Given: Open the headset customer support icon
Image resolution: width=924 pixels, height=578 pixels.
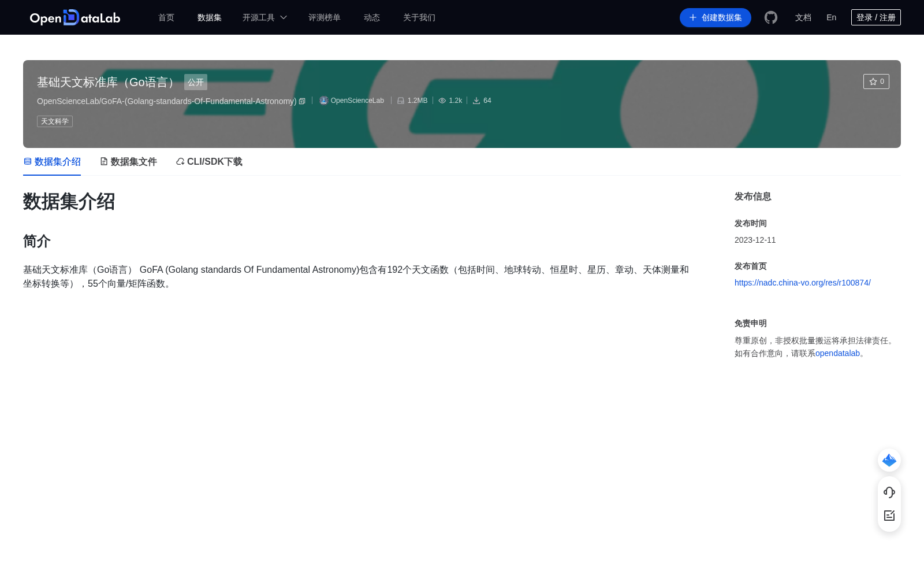Looking at the screenshot, I should pyautogui.click(x=889, y=492).
